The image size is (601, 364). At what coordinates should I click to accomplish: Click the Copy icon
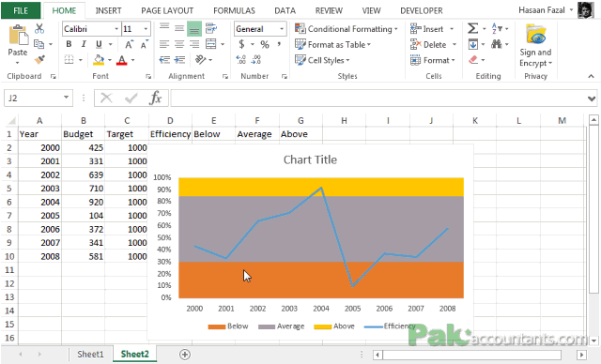click(39, 44)
